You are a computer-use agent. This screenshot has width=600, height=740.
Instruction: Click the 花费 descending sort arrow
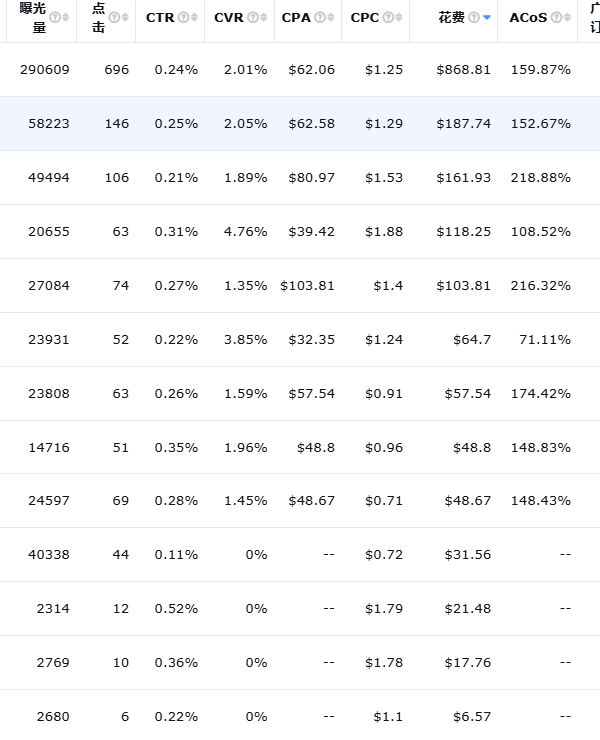click(486, 19)
